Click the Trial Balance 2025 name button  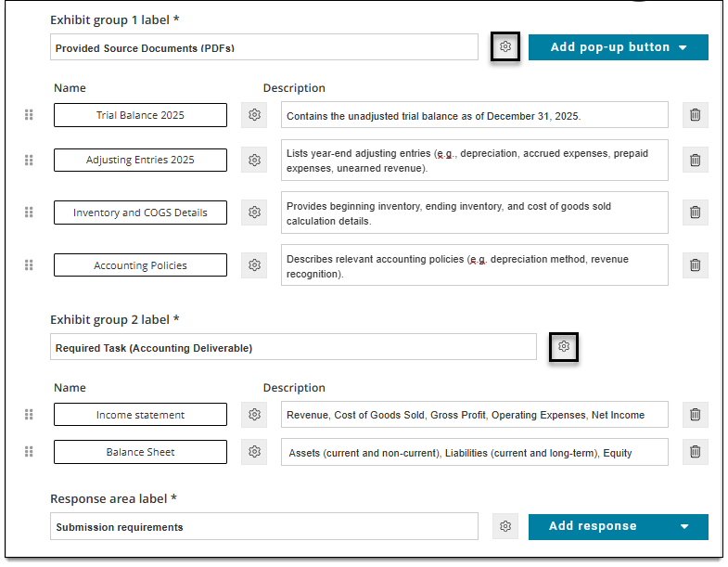point(140,115)
